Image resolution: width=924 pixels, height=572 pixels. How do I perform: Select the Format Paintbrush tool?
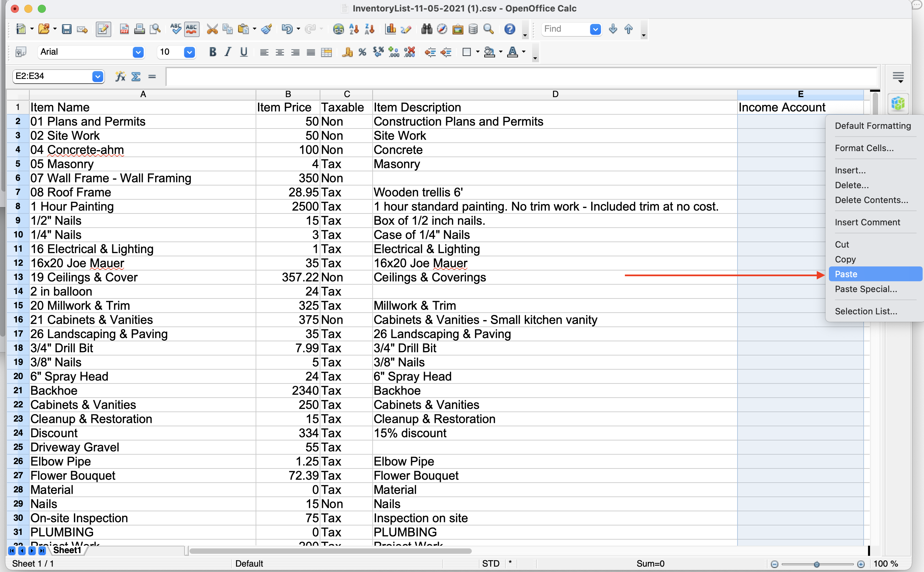[x=267, y=29]
